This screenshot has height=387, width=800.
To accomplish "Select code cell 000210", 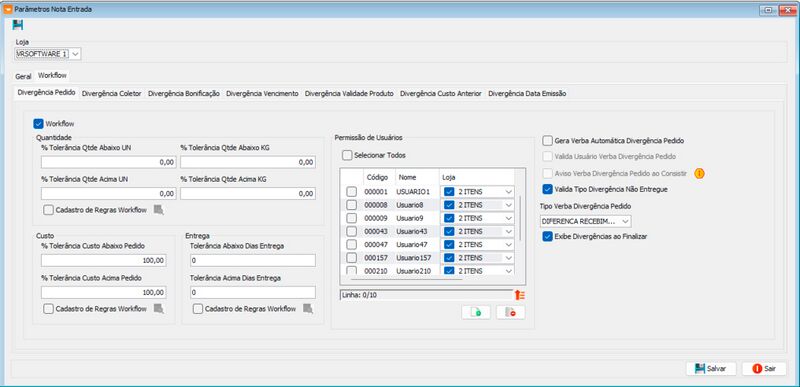I will click(x=376, y=271).
